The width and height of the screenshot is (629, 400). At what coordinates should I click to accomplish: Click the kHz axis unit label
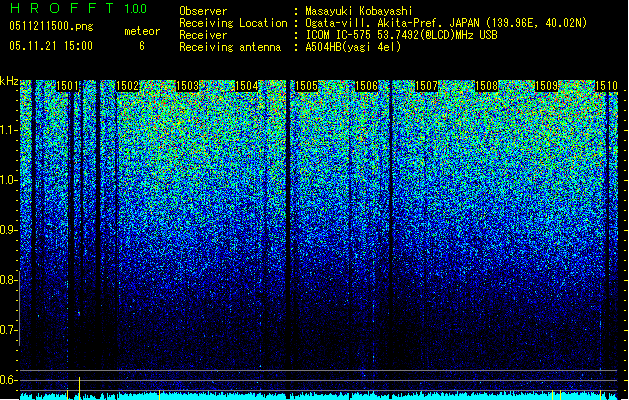(9, 82)
